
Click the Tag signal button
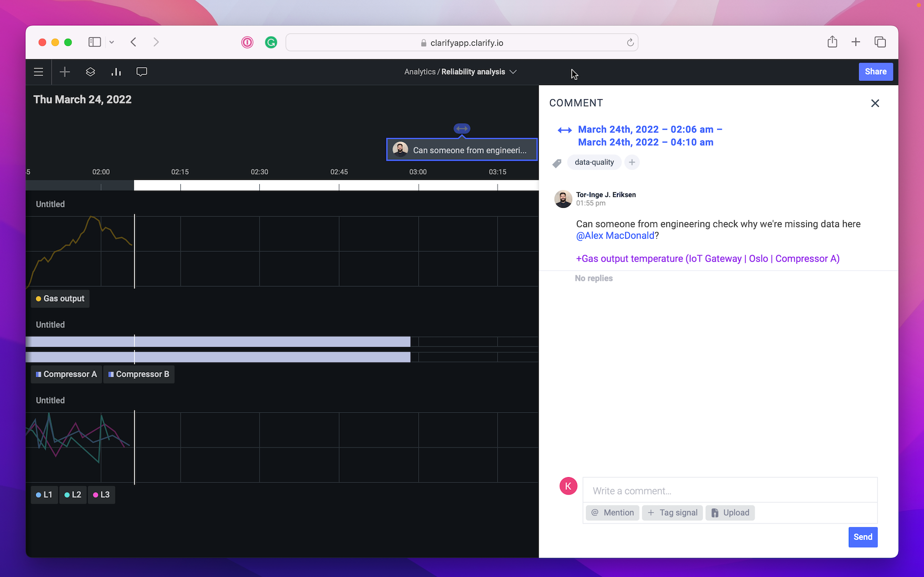click(672, 512)
